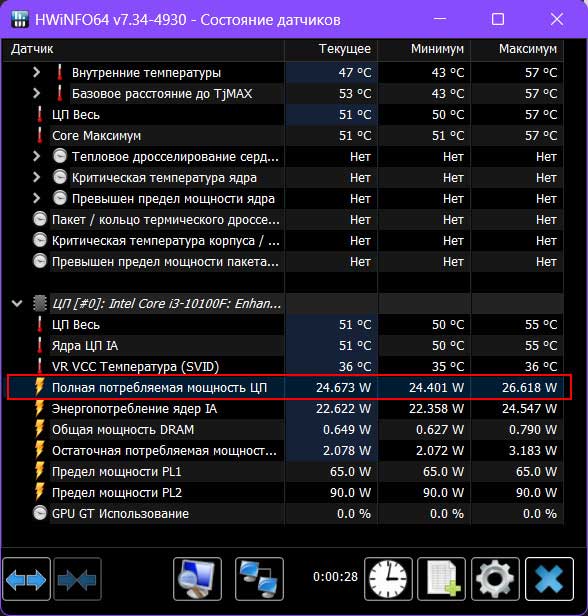The height and width of the screenshot is (616, 588).
Task: Expand the Критическая температура ядра row
Action: tap(37, 178)
